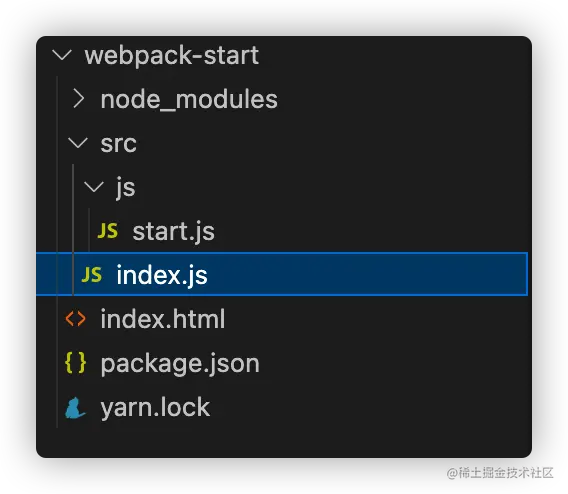
Task: Collapse the src folder chevron
Action: pyautogui.click(x=78, y=143)
